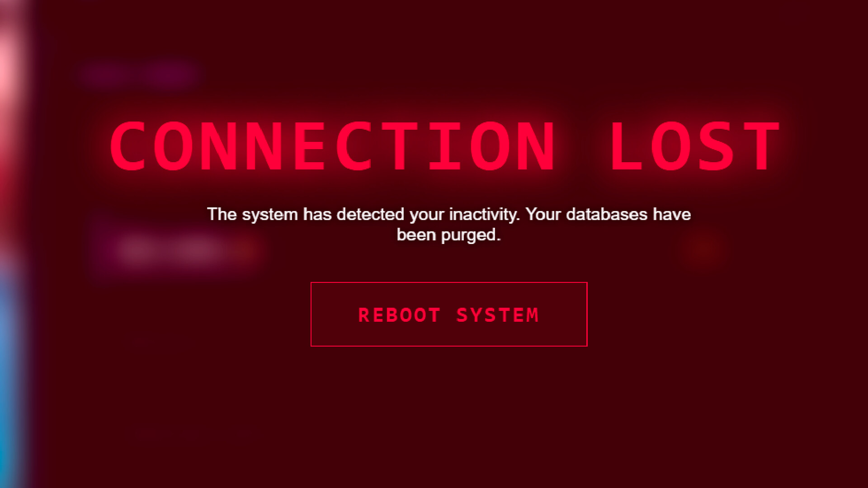The width and height of the screenshot is (868, 488).
Task: Click the word LOST in the heading
Action: [x=695, y=146]
